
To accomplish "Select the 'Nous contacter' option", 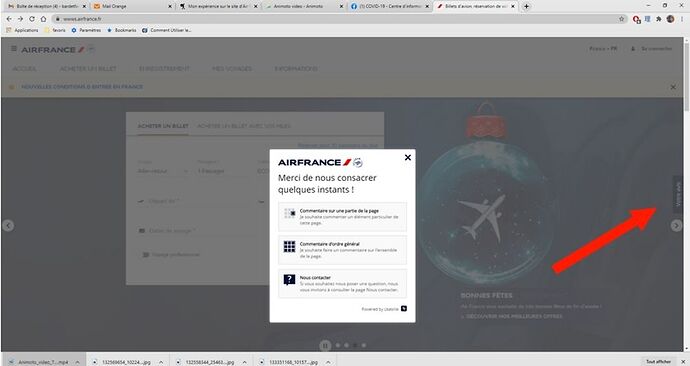I will tap(342, 283).
